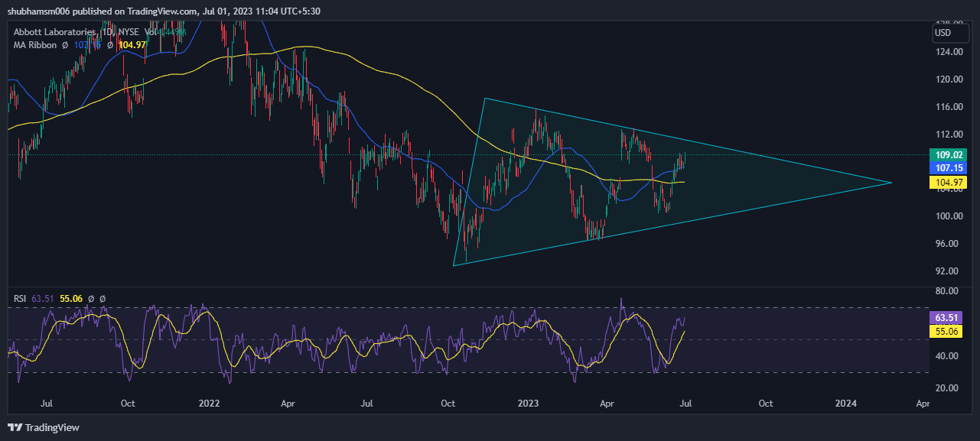Click the yellow 55.06 RSI legend value
This screenshot has height=441, width=980.
pos(72,298)
